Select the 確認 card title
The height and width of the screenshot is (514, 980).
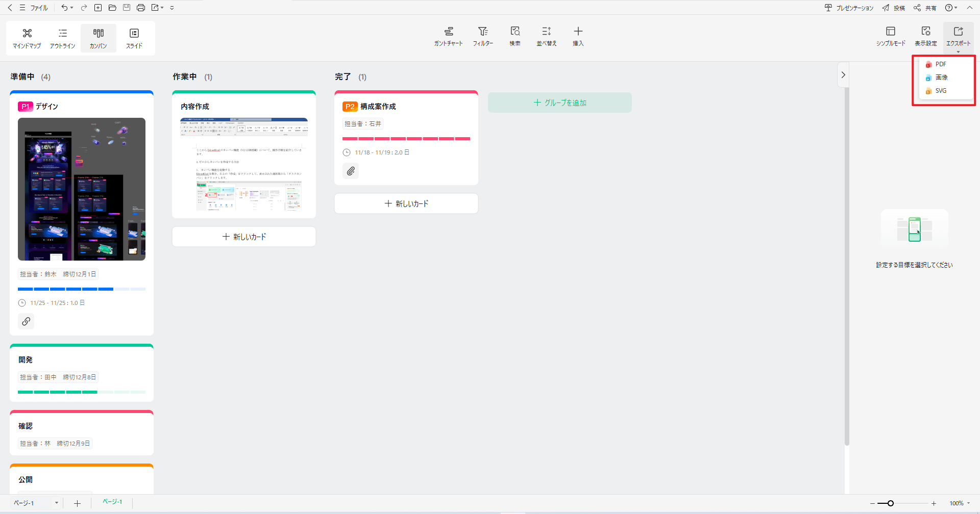[26, 426]
